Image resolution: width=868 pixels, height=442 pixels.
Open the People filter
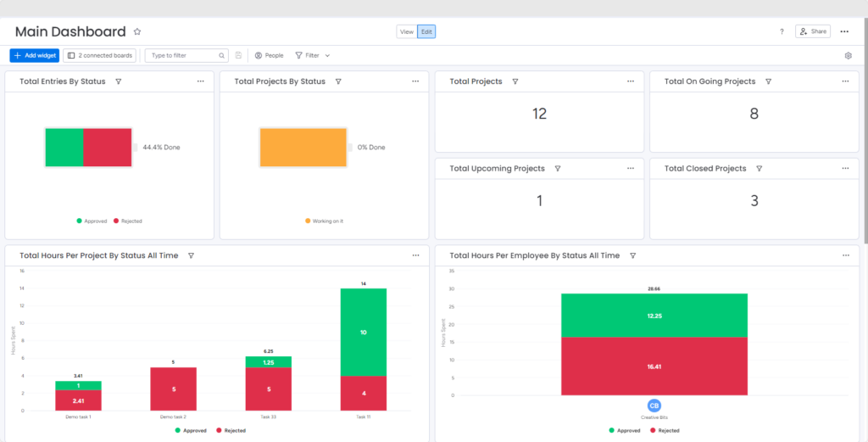point(269,55)
